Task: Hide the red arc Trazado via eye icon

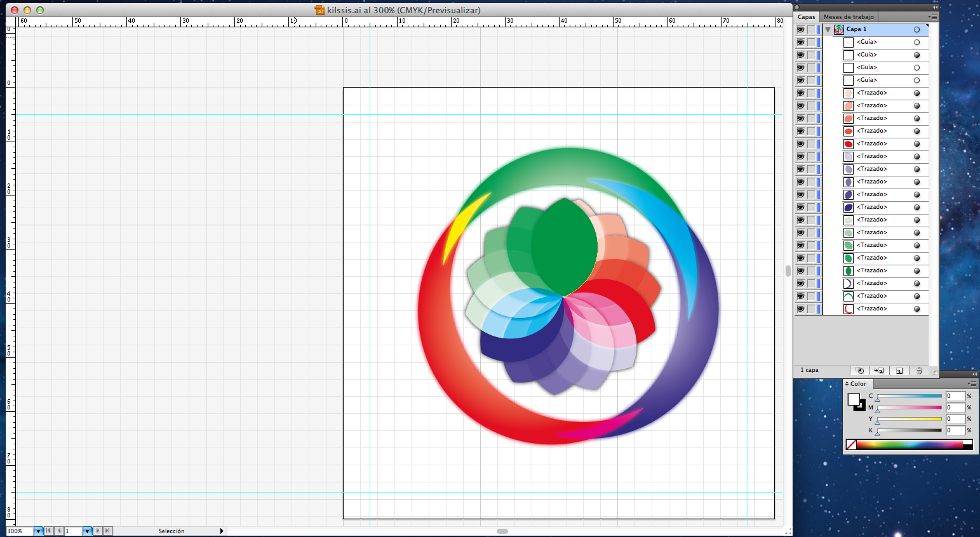Action: point(800,308)
